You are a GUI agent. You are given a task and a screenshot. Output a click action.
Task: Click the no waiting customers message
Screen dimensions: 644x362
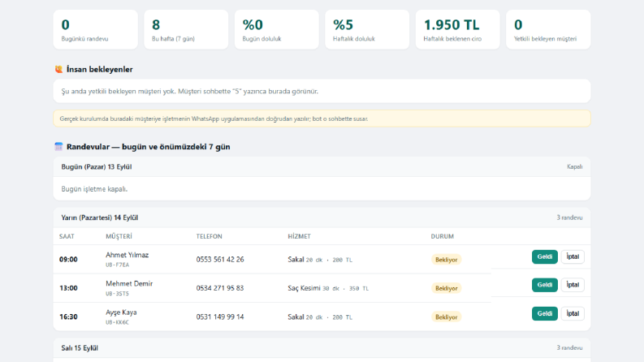pos(190,91)
